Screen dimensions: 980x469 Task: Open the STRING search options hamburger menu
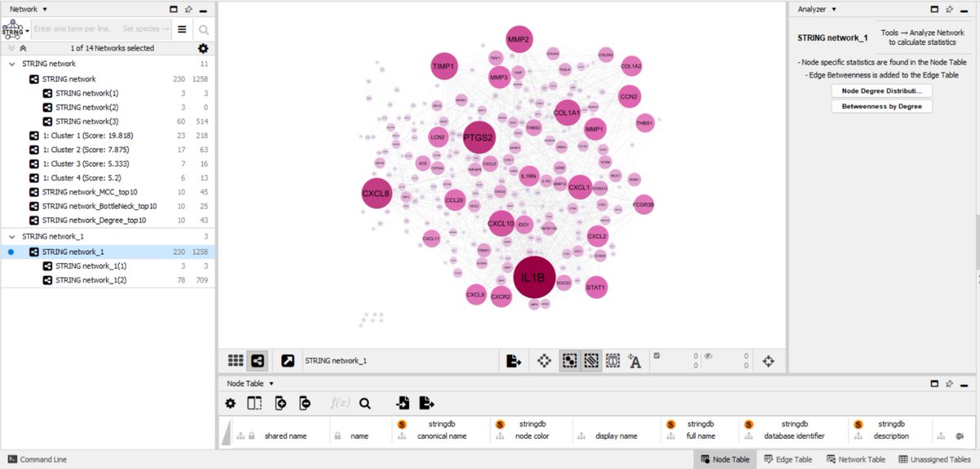(183, 29)
